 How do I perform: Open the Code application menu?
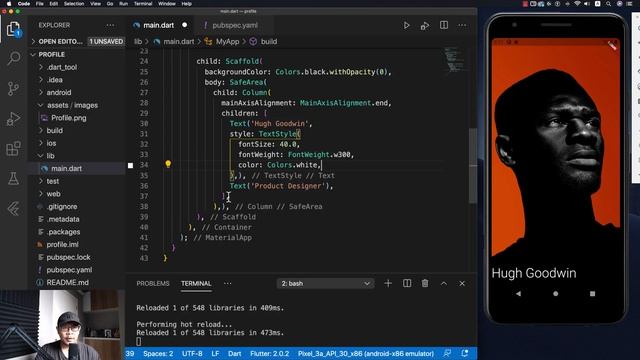24,4
